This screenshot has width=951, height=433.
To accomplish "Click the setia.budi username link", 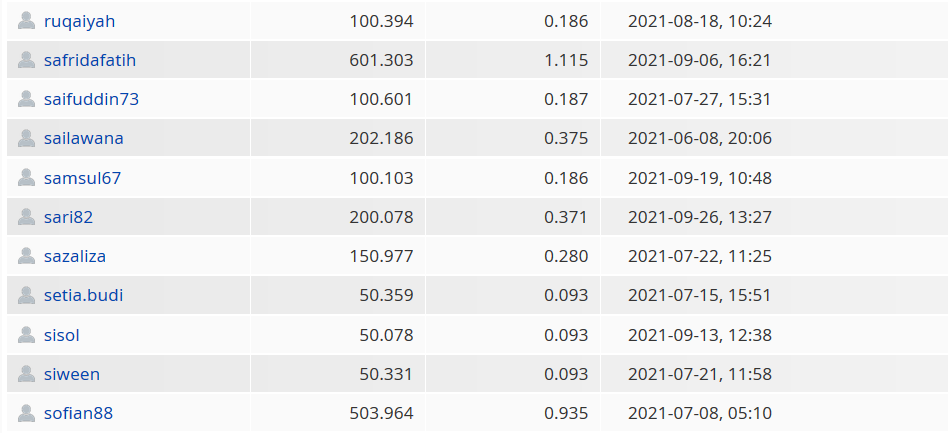I will click(x=84, y=295).
